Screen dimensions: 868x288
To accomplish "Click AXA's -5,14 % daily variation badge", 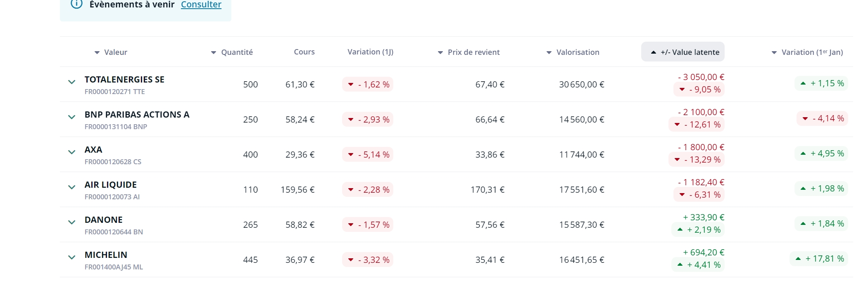I will (x=368, y=155).
